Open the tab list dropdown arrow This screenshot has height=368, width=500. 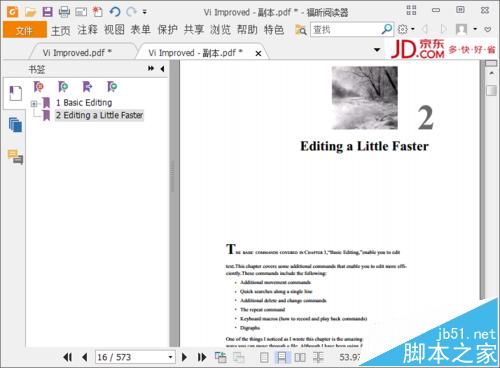[x=377, y=50]
